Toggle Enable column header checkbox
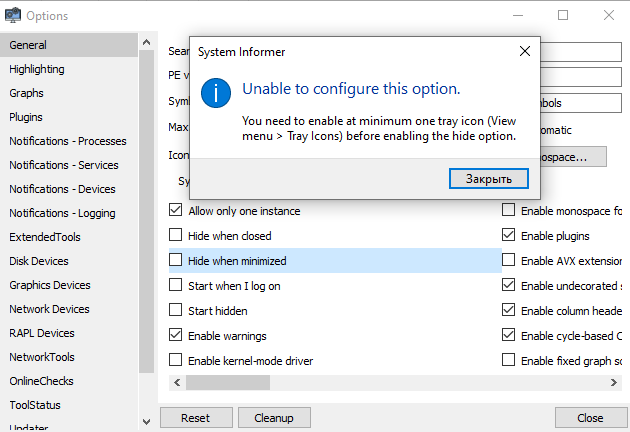 509,310
